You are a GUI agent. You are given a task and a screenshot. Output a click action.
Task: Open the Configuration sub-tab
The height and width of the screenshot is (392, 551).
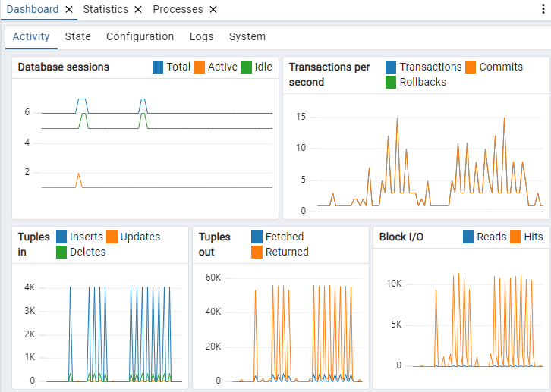click(x=140, y=36)
